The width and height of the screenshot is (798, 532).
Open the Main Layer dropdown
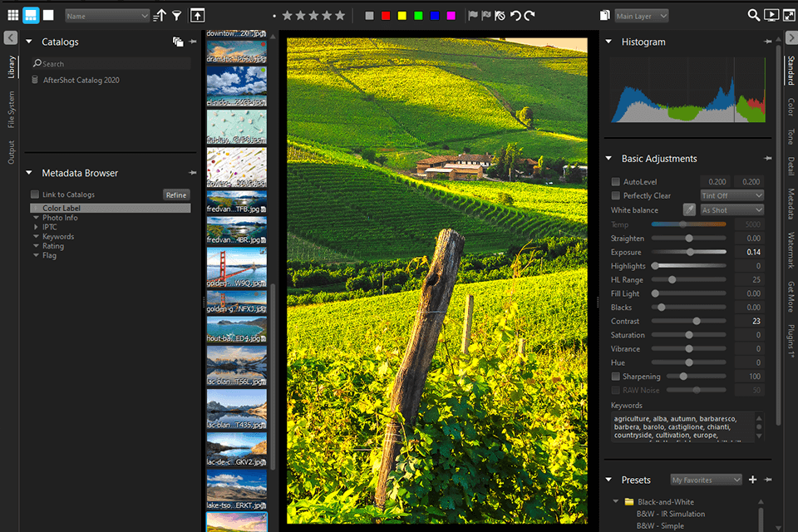pos(641,16)
